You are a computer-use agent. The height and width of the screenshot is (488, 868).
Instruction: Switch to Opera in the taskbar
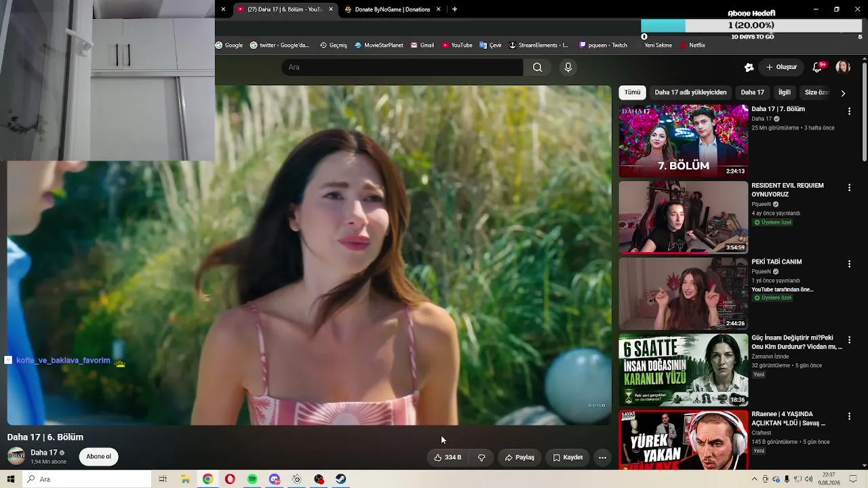pos(230,479)
